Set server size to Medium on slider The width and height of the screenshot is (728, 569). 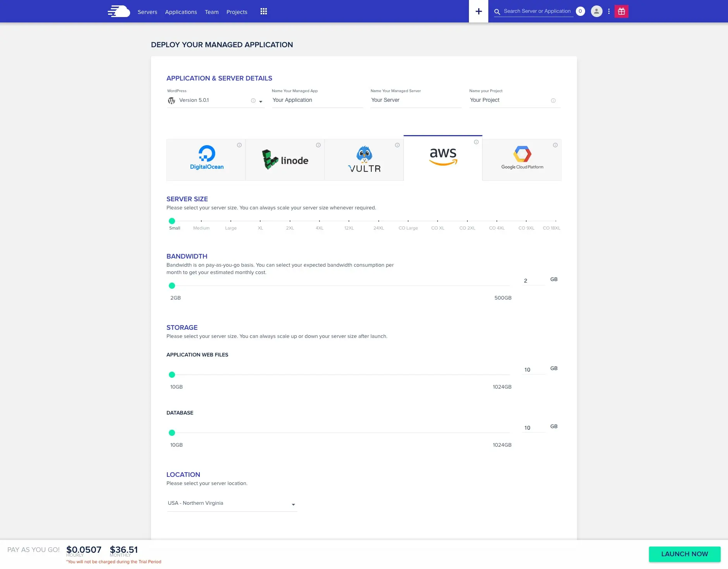point(201,221)
